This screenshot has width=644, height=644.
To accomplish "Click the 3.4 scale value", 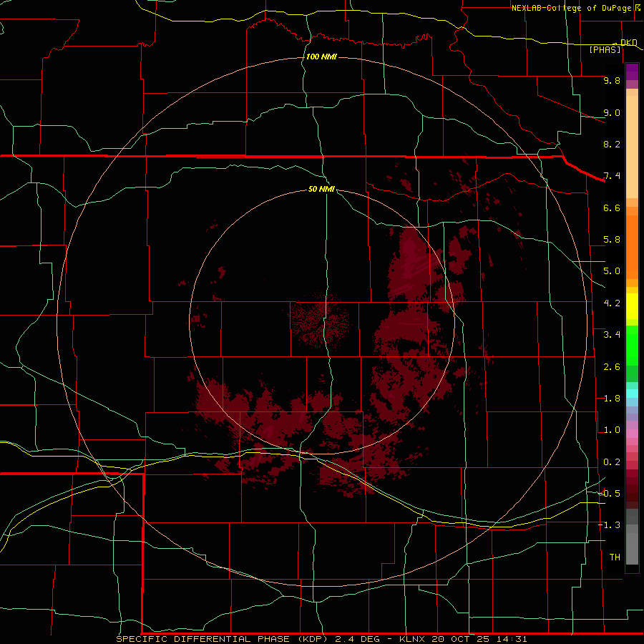I will click(612, 335).
